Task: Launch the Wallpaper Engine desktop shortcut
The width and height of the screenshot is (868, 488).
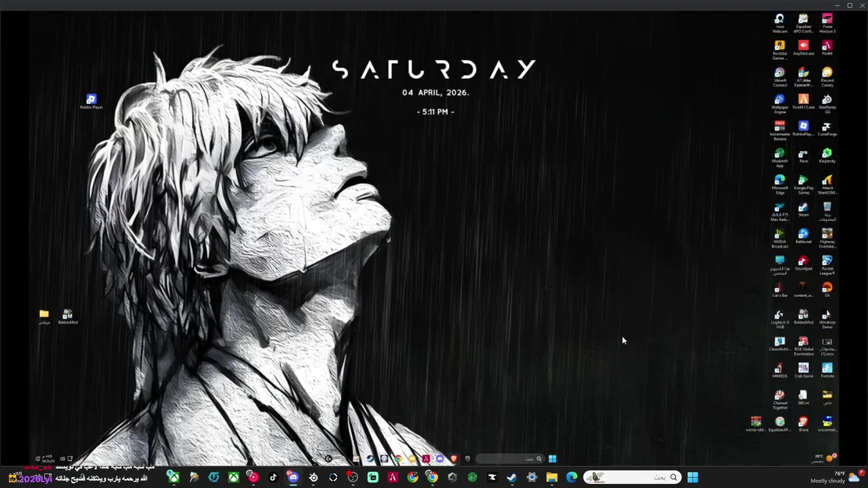Action: 780,104
